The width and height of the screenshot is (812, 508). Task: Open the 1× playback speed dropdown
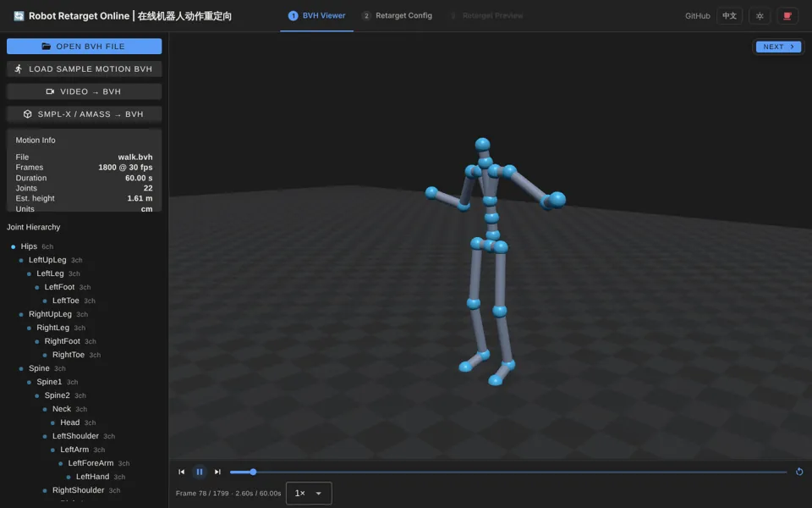tap(309, 493)
